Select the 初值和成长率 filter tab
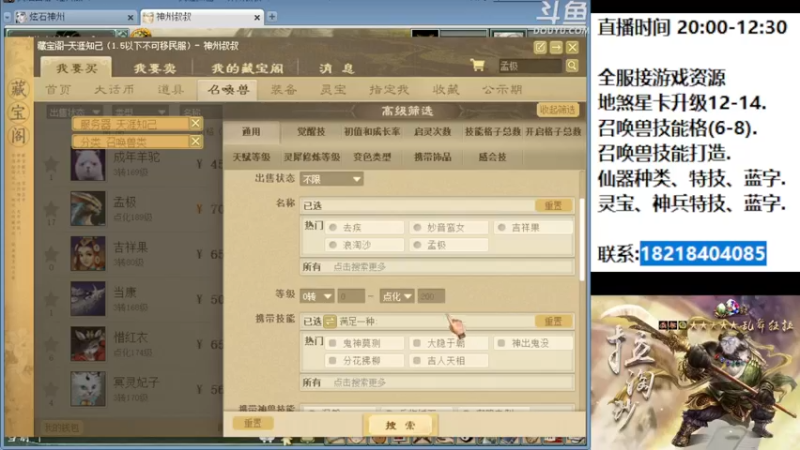Screen dimensions: 800x450 click(x=372, y=132)
